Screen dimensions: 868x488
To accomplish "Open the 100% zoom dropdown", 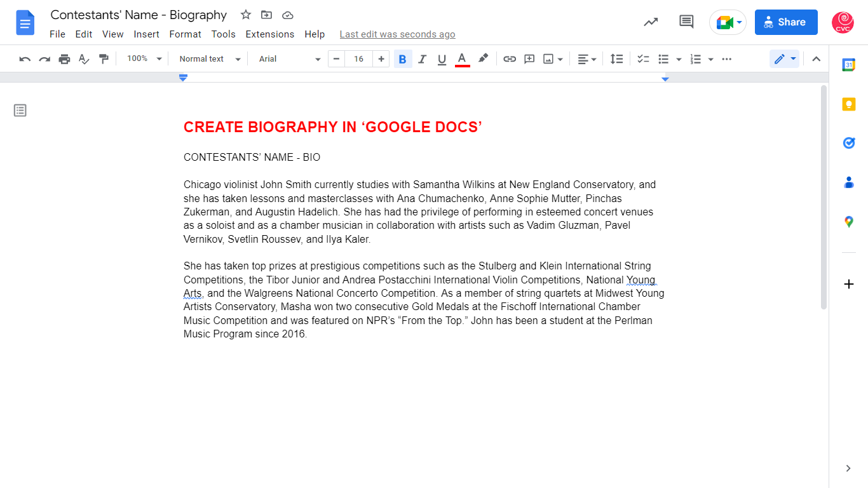I will [144, 59].
